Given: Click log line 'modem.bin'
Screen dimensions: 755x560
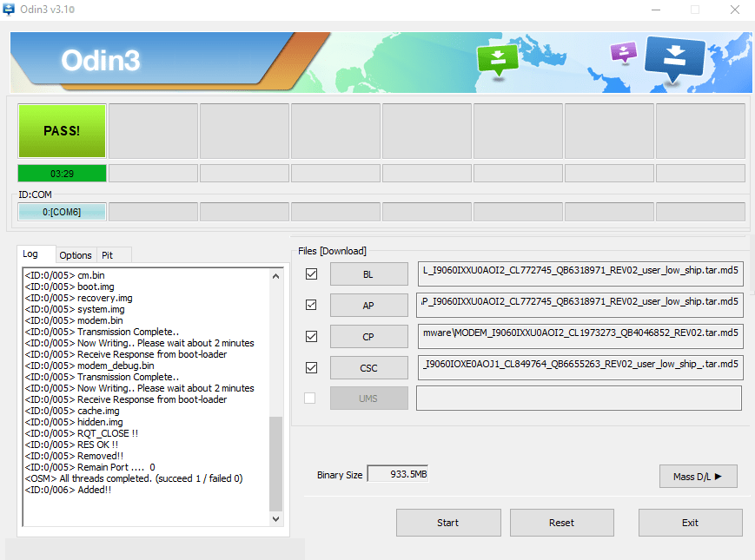Looking at the screenshot, I should [74, 320].
